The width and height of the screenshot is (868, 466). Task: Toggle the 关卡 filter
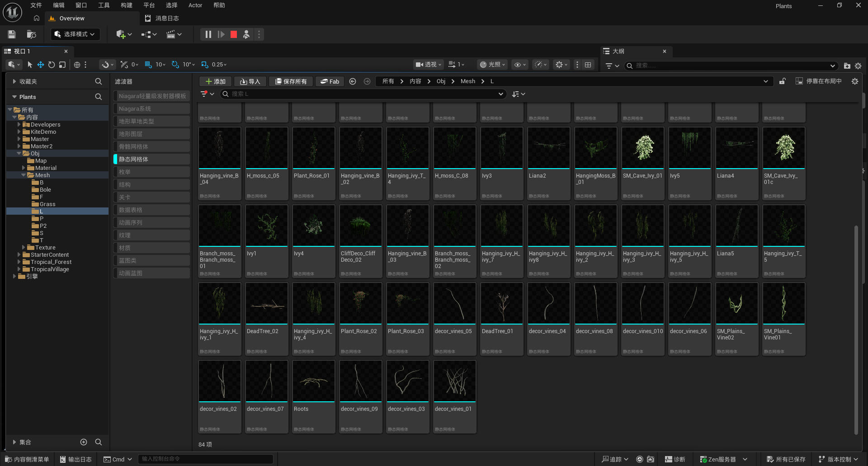(151, 197)
